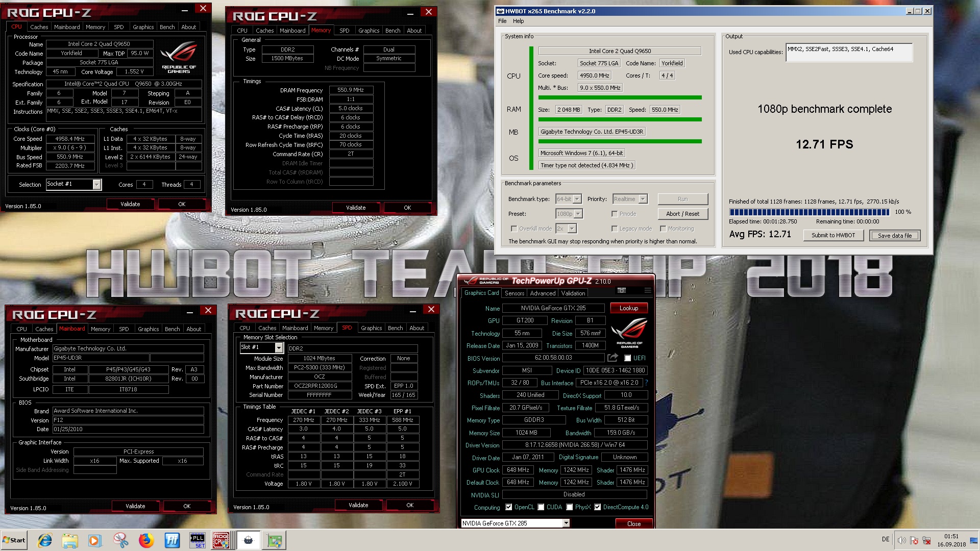Open the Help menu in HWBOT x265

coord(519,21)
